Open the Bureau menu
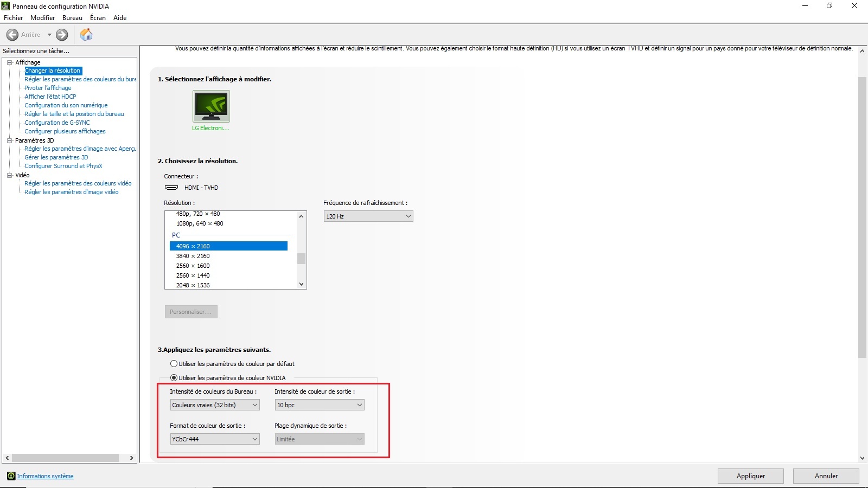 tap(72, 18)
